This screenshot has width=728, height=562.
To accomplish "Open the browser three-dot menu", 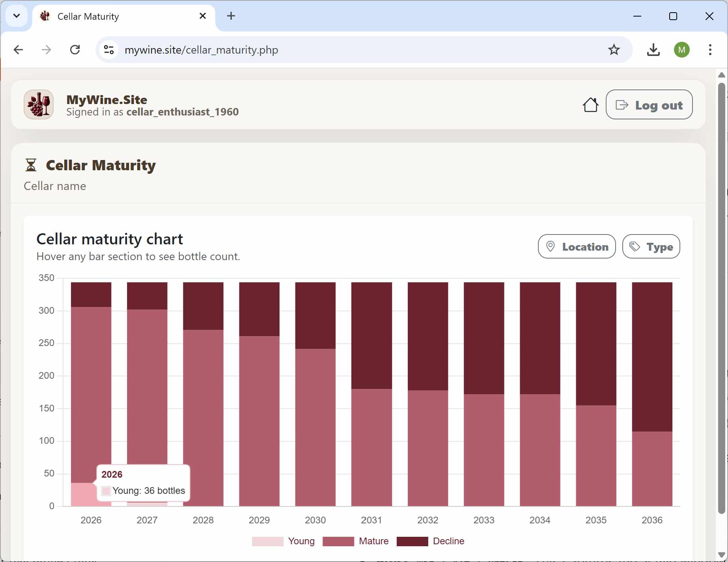I will point(710,50).
